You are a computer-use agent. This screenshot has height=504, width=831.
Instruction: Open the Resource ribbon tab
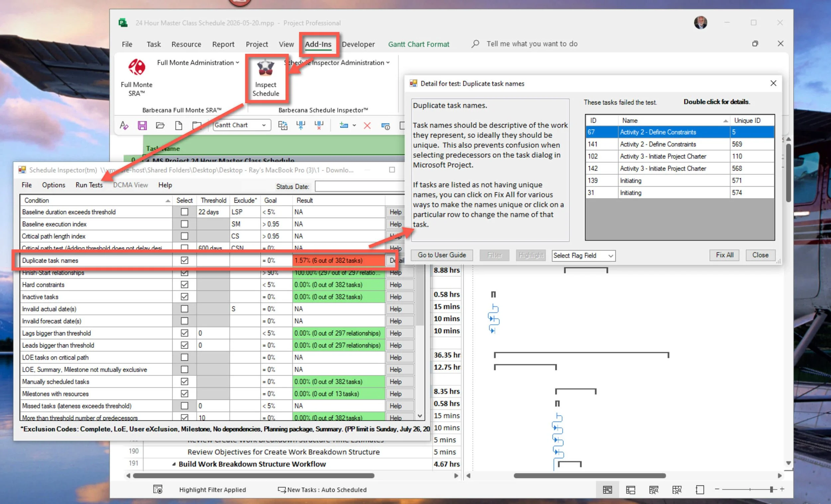pos(186,44)
